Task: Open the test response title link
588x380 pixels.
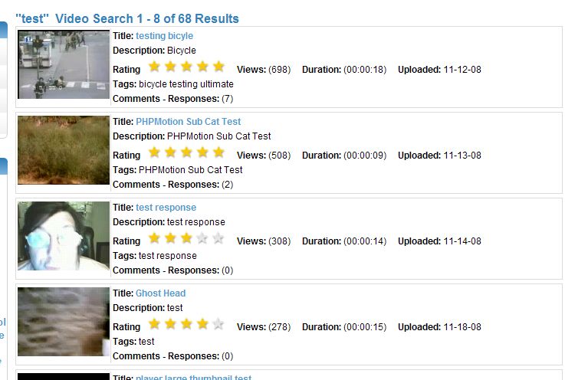Action: click(166, 208)
